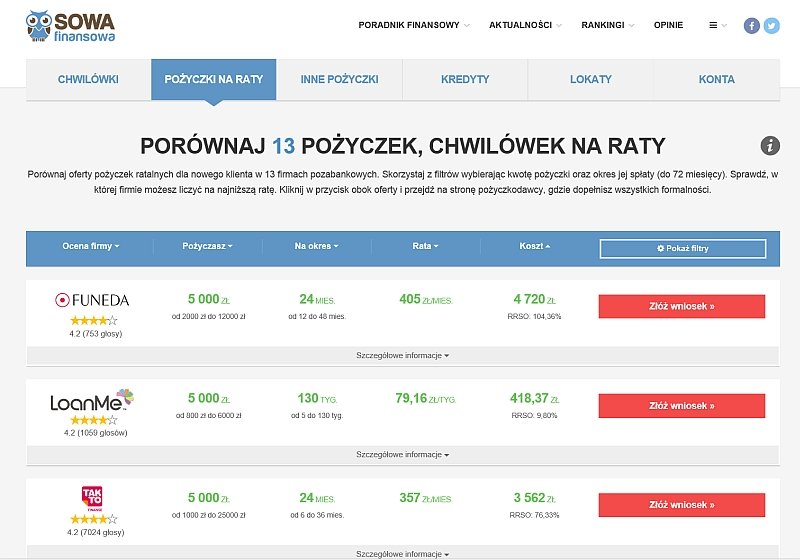Open the Facebook page icon
This screenshot has height=560, width=800.
pos(751,26)
